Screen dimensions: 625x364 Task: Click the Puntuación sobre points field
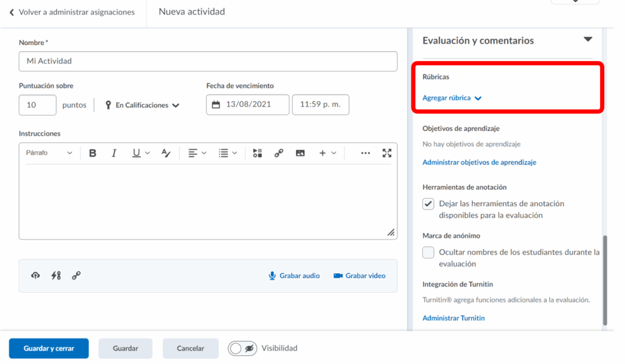[37, 105]
